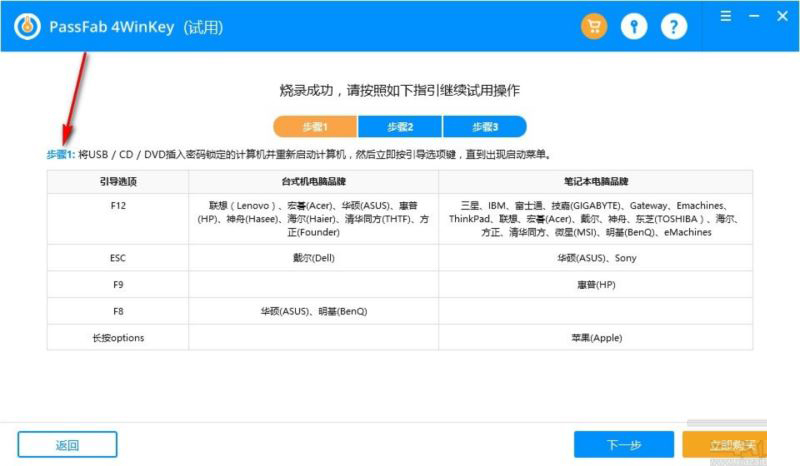Select the 惠普(HP) laptop cell
Screen dimensions: 800x466
[x=595, y=284]
